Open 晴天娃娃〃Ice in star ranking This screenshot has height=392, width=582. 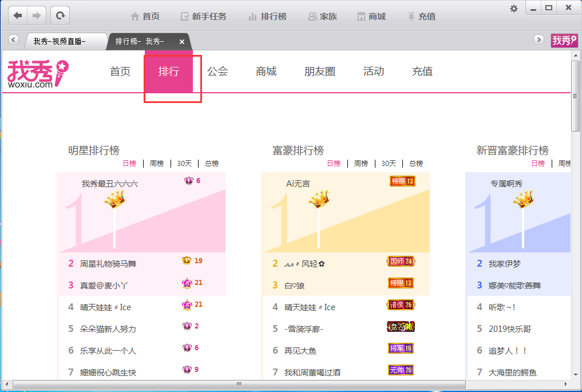pos(105,307)
